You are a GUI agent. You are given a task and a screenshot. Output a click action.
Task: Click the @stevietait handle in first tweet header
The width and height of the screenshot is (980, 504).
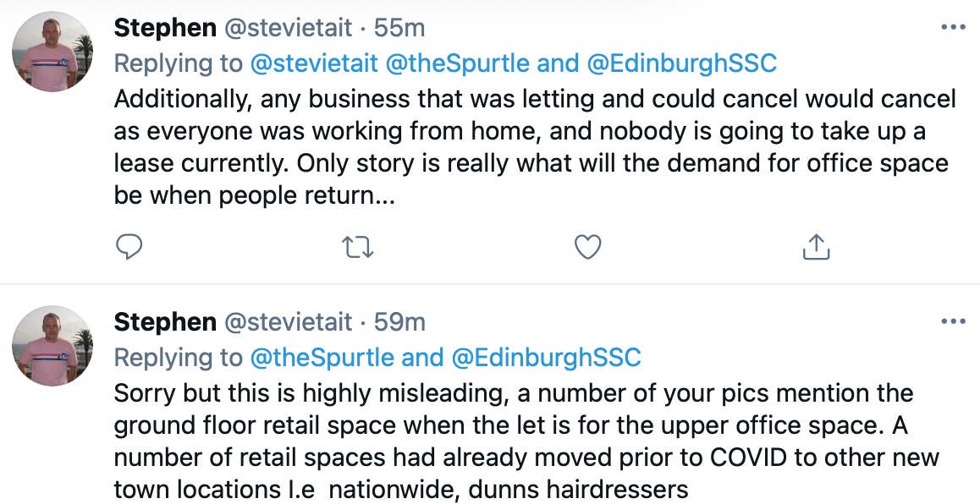[288, 28]
